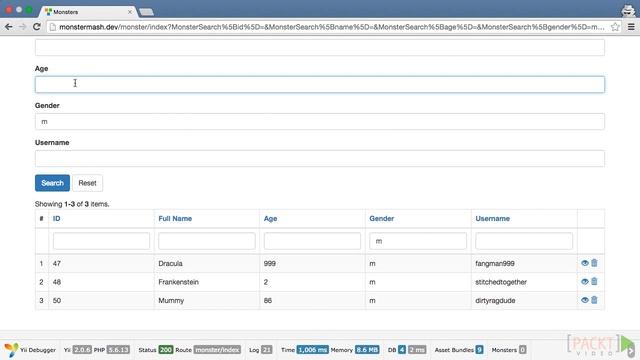Click the incognito profile icon
Screen dimensions: 640x360
[628, 10]
